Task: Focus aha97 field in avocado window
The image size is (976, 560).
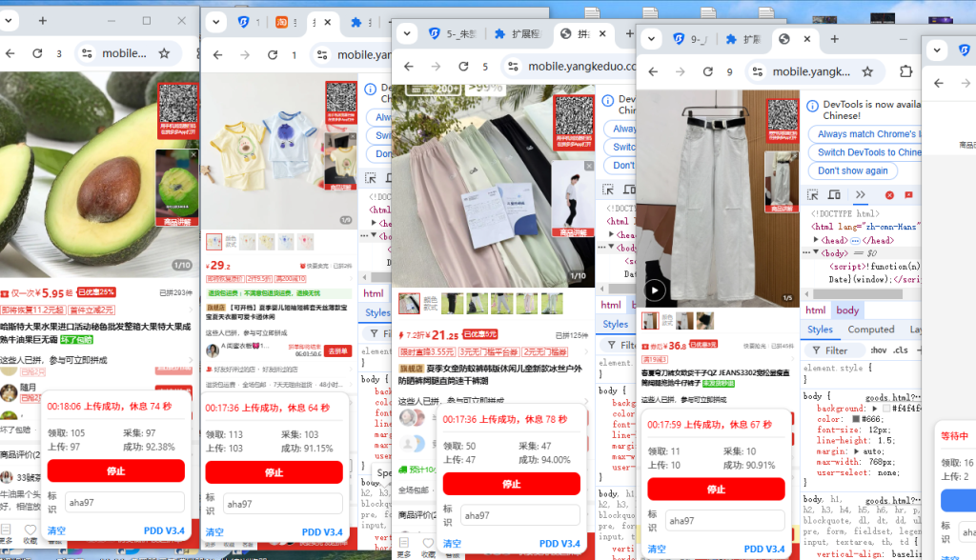Action: [124, 502]
